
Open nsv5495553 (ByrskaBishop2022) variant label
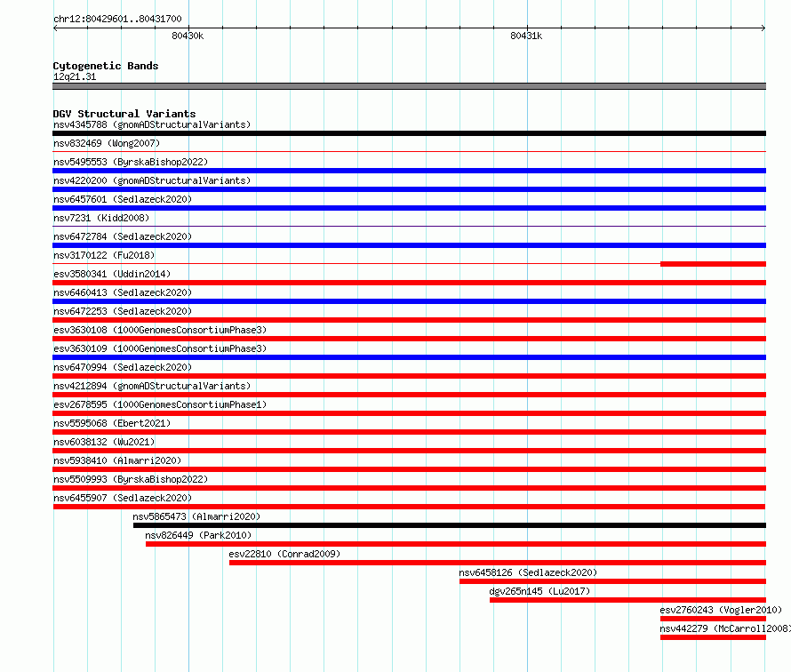[x=131, y=162]
